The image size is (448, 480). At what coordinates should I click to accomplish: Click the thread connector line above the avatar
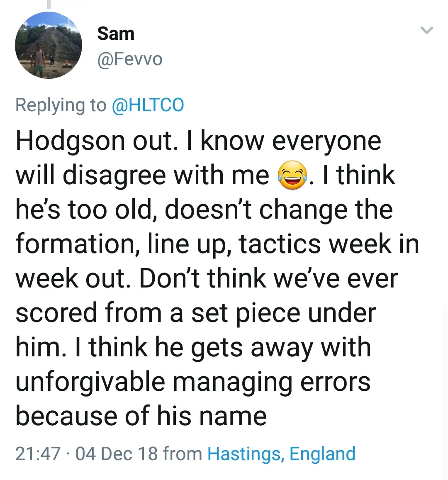(49, 4)
